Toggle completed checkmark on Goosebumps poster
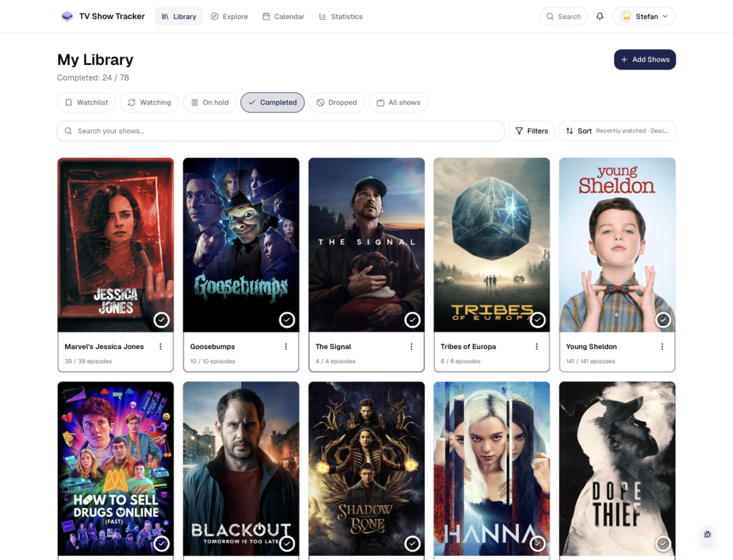 [287, 320]
